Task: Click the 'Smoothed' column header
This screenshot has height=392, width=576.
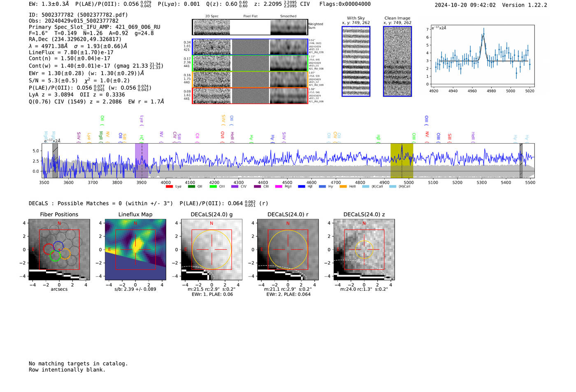Action: [288, 16]
